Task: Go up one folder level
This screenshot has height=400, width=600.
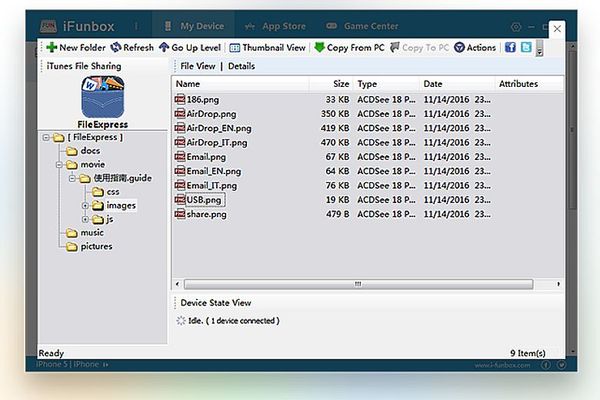Action: point(191,47)
